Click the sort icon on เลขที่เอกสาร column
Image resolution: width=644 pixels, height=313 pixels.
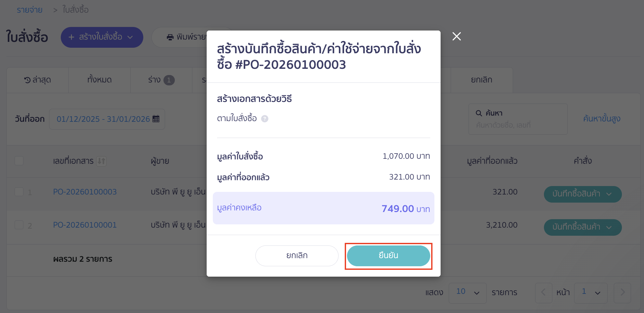(x=101, y=161)
